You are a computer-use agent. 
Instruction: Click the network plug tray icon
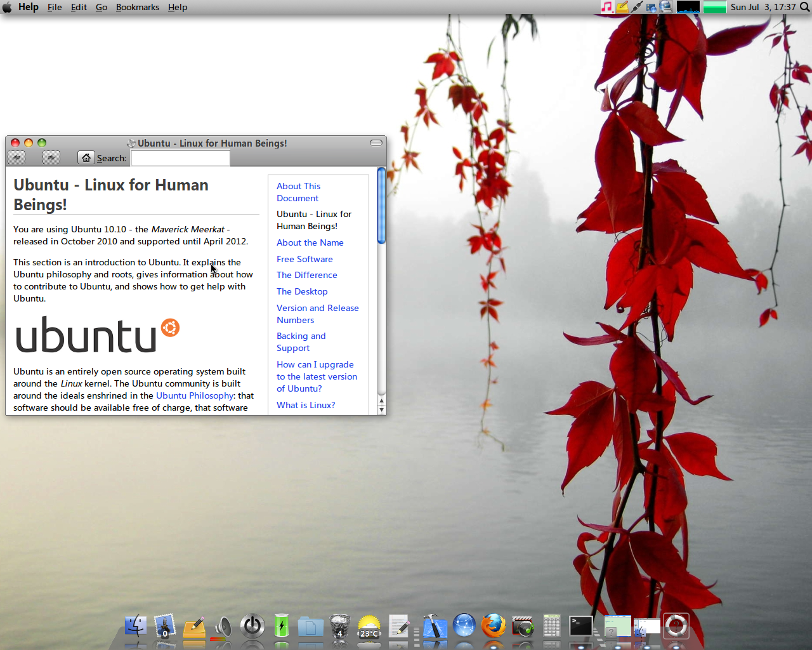pyautogui.click(x=636, y=7)
